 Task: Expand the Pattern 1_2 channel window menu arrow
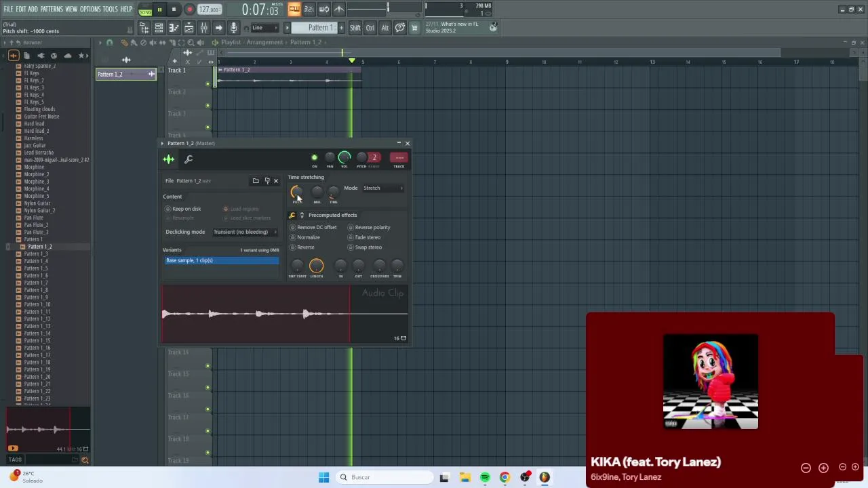tap(163, 143)
